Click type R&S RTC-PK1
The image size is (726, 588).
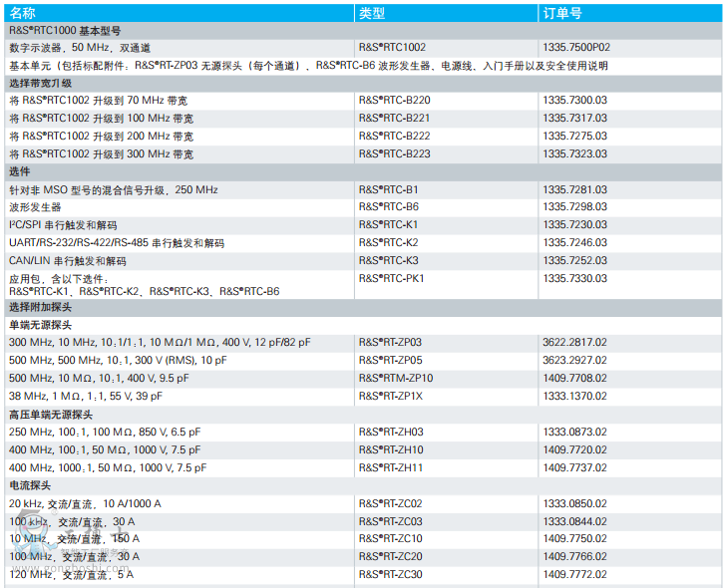coord(391,278)
